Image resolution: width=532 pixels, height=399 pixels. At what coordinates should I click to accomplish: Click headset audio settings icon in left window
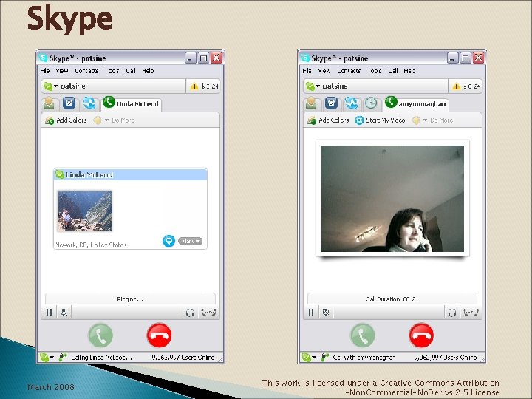[x=190, y=313]
